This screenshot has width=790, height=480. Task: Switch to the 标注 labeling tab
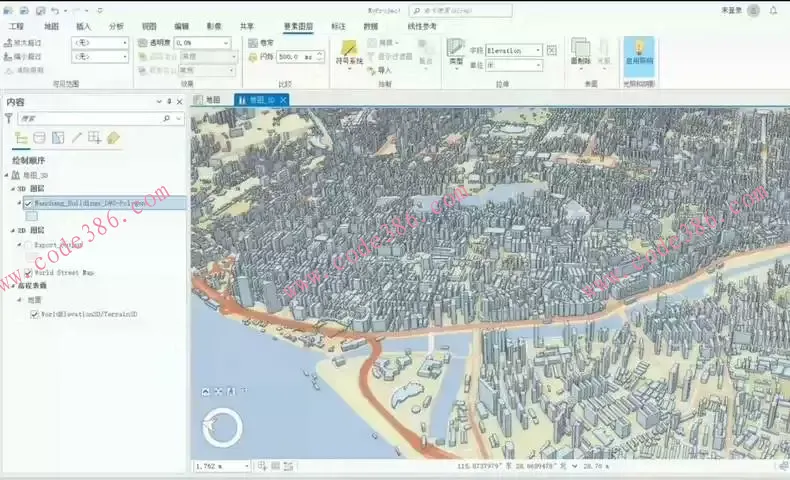click(338, 26)
